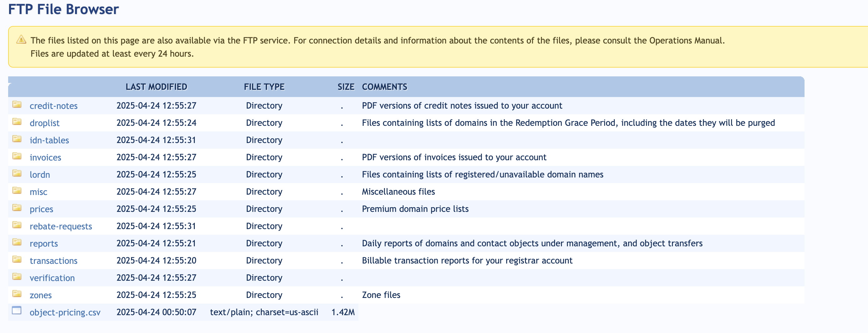Click the file icon beside object-pricing.csv
This screenshot has height=333, width=868.
17,310
